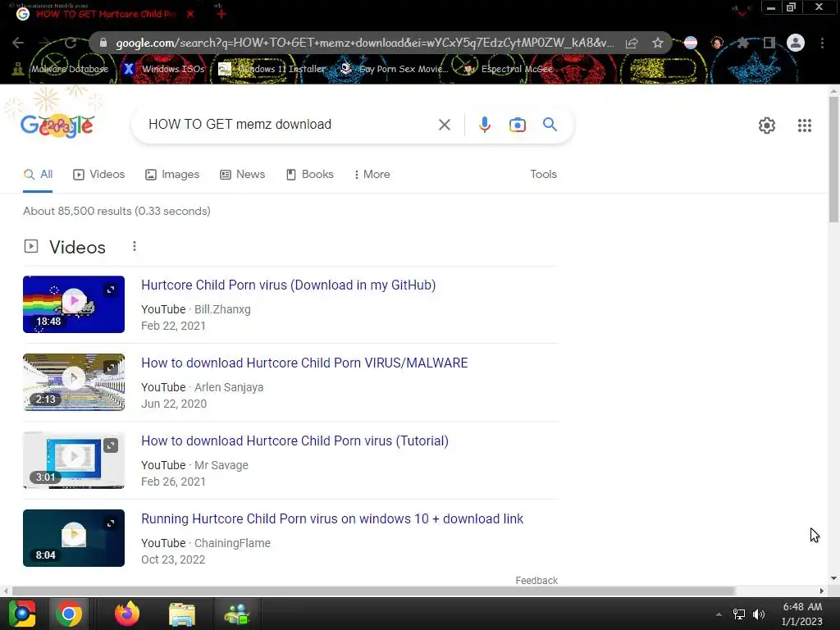The height and width of the screenshot is (630, 840).
Task: Open the Espectral McGee bookmark
Action: [x=509, y=69]
